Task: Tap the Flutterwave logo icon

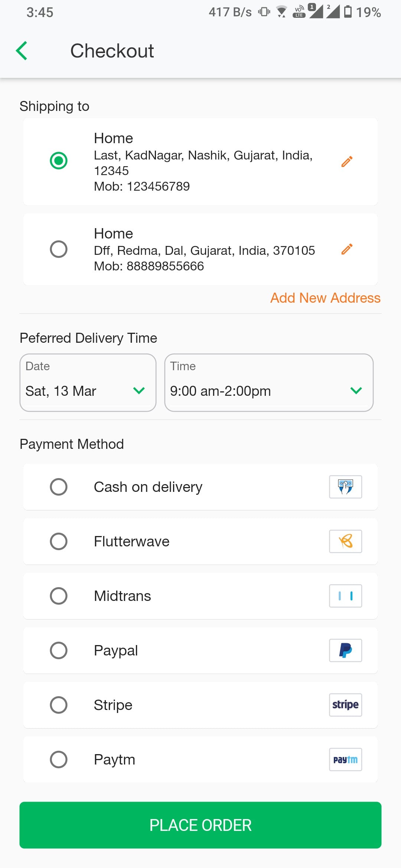Action: [345, 541]
